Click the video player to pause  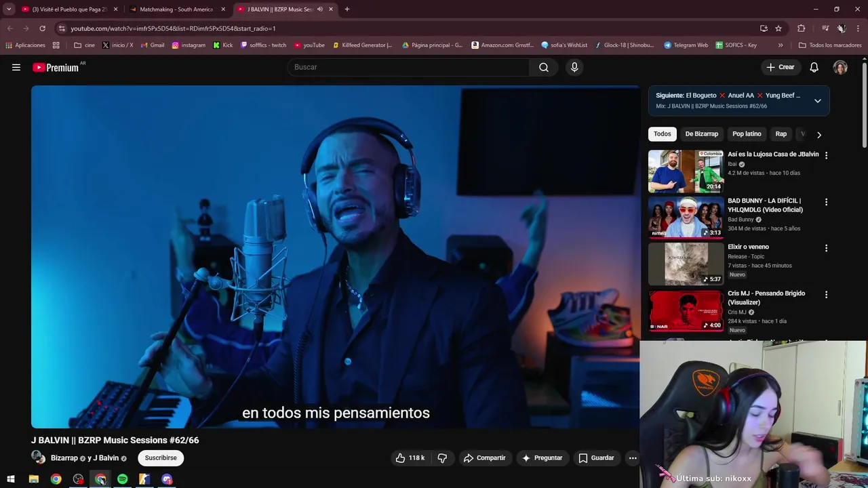[x=335, y=257]
